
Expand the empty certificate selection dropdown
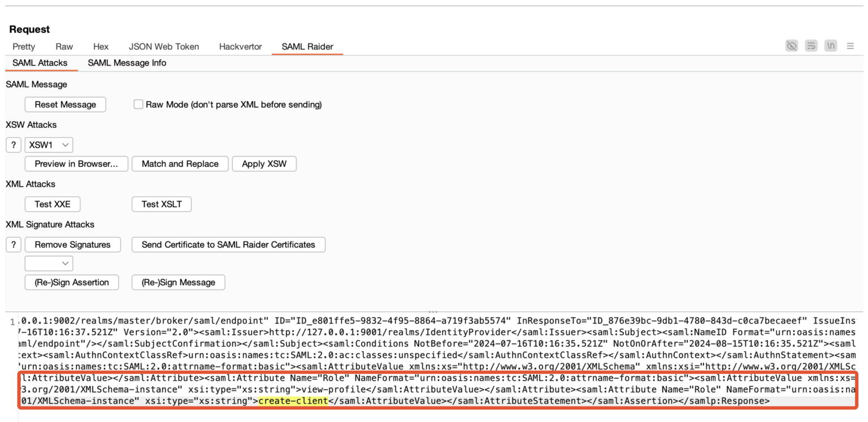pyautogui.click(x=49, y=263)
